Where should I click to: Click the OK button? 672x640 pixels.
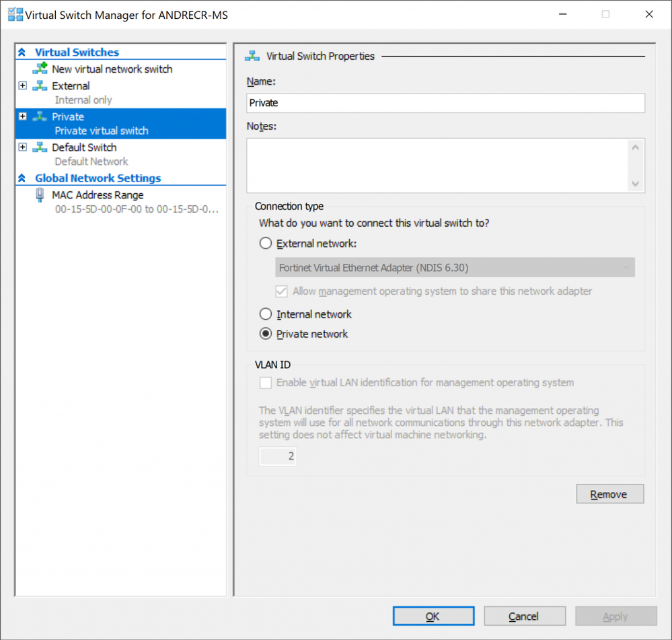[x=433, y=616]
